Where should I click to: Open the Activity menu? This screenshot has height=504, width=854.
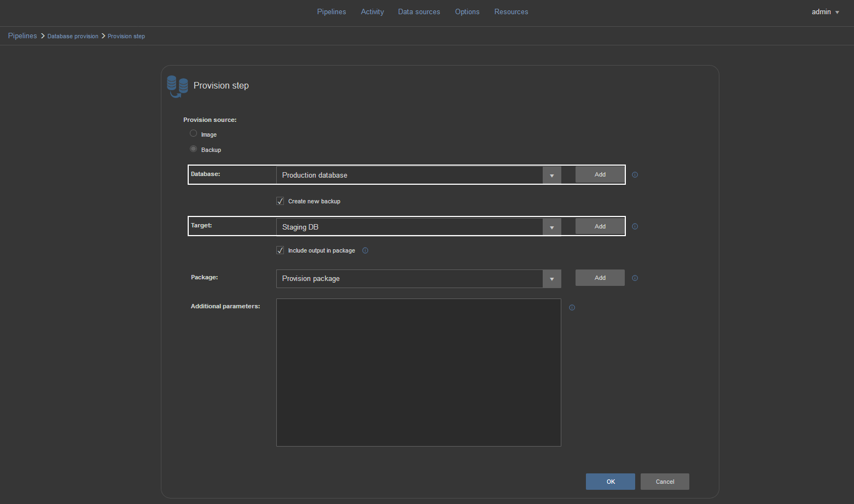click(372, 12)
